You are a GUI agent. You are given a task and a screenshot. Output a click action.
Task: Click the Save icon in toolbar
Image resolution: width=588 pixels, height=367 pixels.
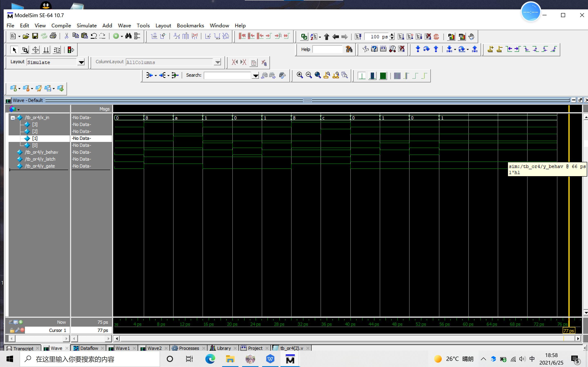(35, 36)
